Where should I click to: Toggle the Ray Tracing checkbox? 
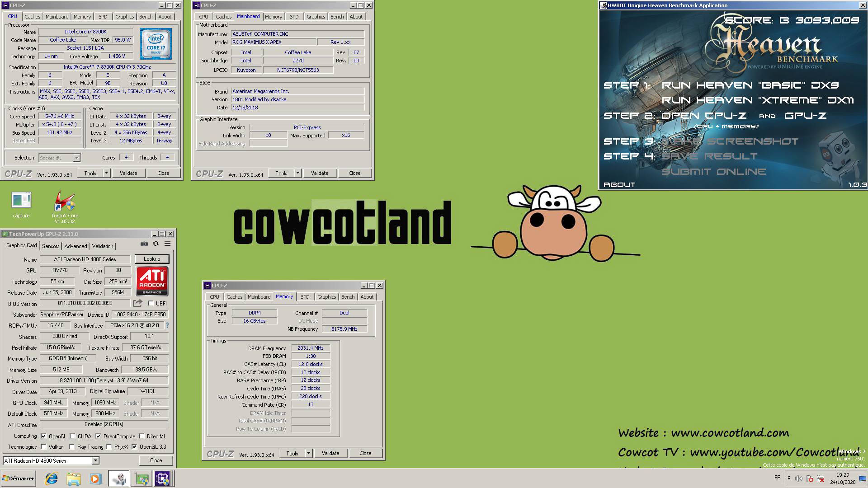tap(72, 447)
